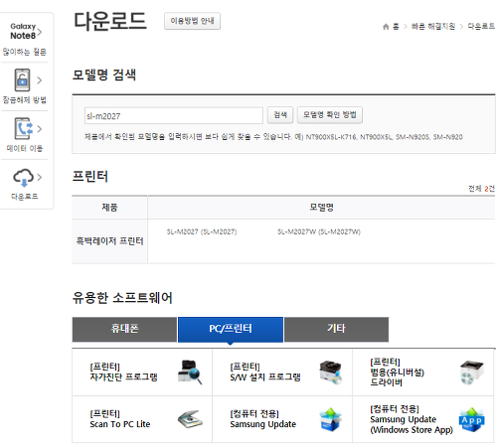The image size is (497, 448).
Task: Open [프린터] S/W 설치 프로그램 link
Action: pos(265,372)
